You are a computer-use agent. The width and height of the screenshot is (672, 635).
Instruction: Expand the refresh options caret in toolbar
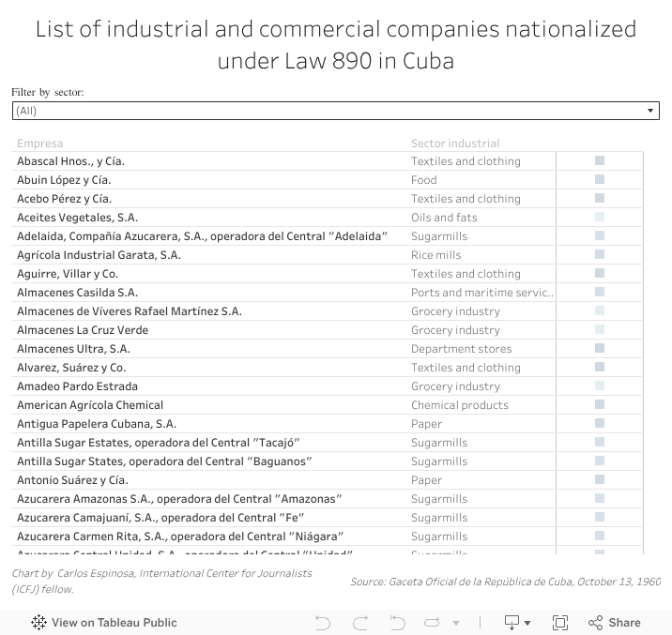coord(457,623)
